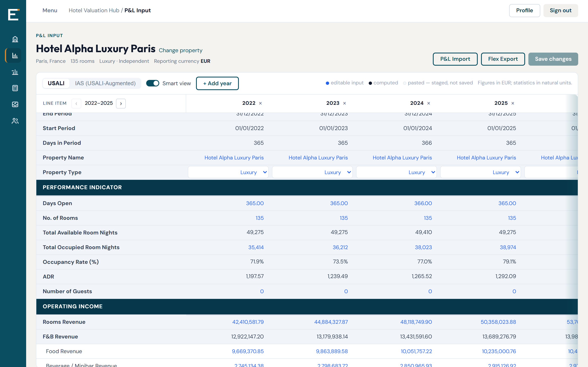Open the column chart sidebar icon
This screenshot has height=367, width=588.
click(x=15, y=72)
